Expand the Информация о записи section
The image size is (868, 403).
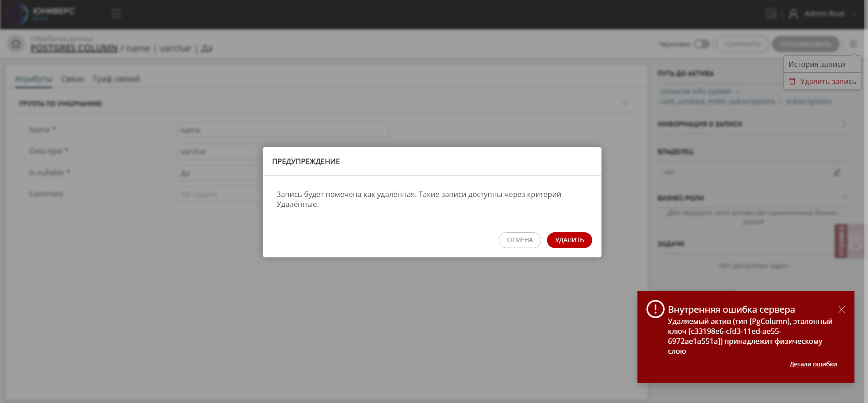(x=844, y=124)
